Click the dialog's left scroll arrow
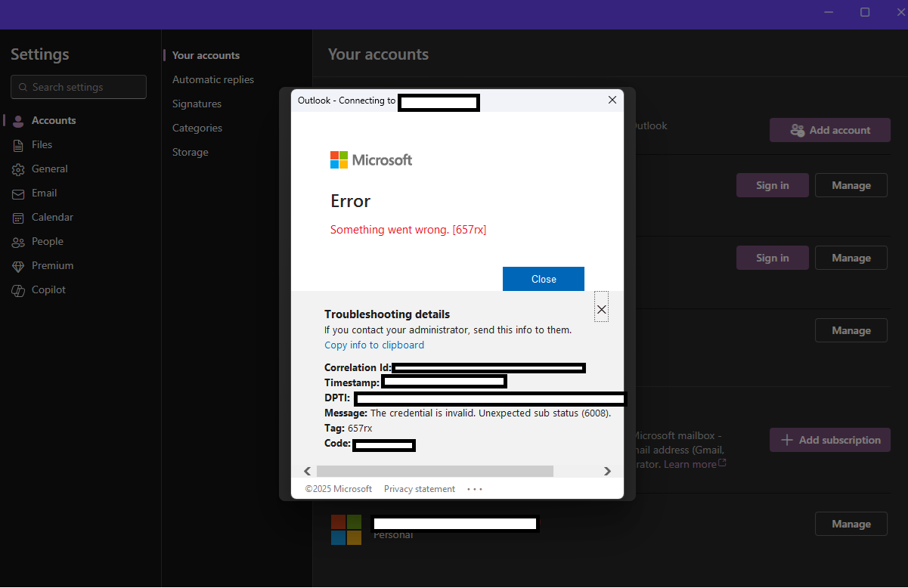This screenshot has height=588, width=908. pyautogui.click(x=308, y=471)
